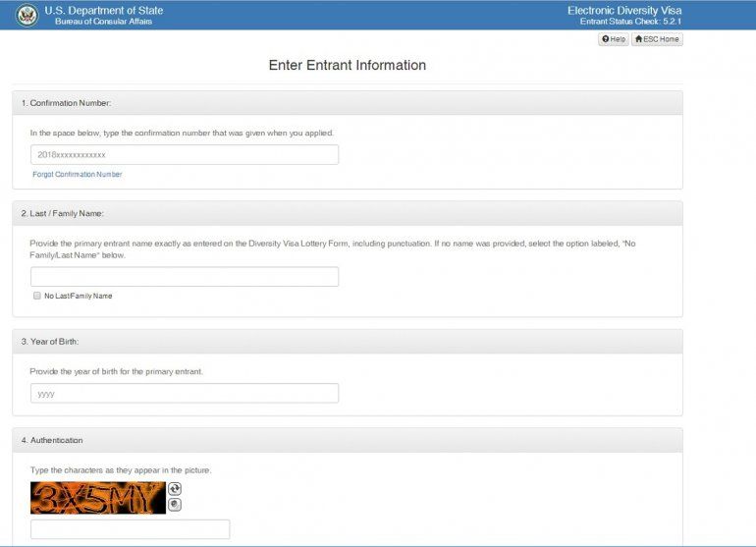Open the Forgot Confirmation Number link
The height and width of the screenshot is (547, 756).
[x=78, y=174]
